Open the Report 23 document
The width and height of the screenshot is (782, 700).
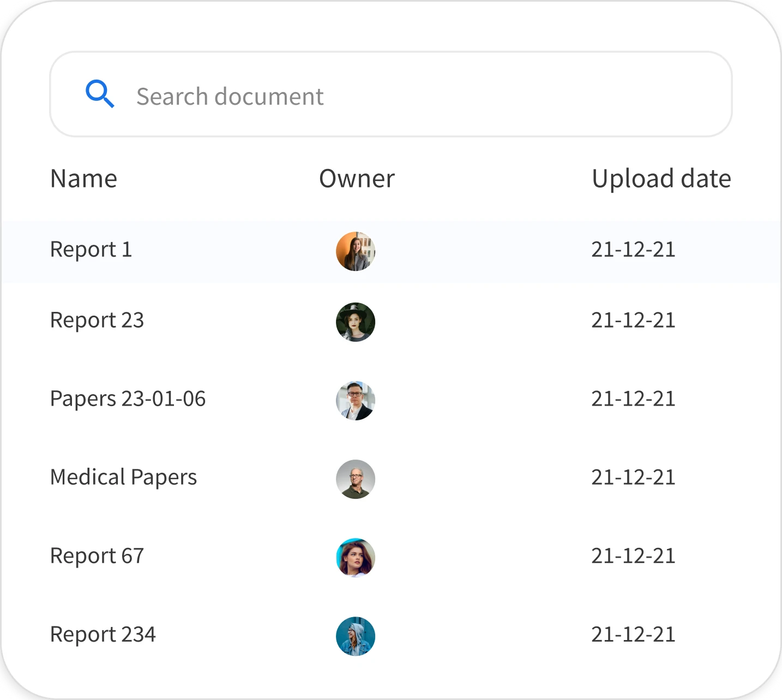tap(97, 321)
